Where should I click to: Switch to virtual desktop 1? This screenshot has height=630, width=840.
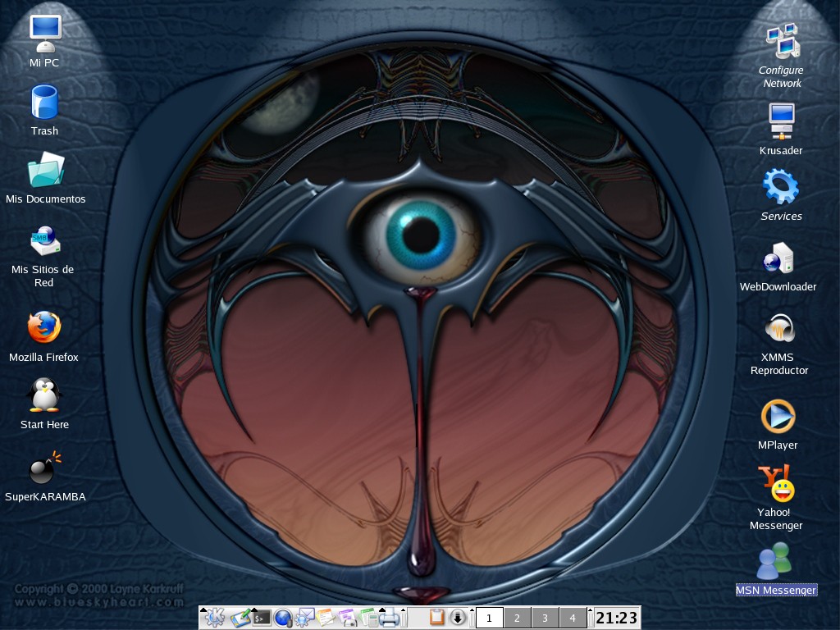tap(489, 618)
